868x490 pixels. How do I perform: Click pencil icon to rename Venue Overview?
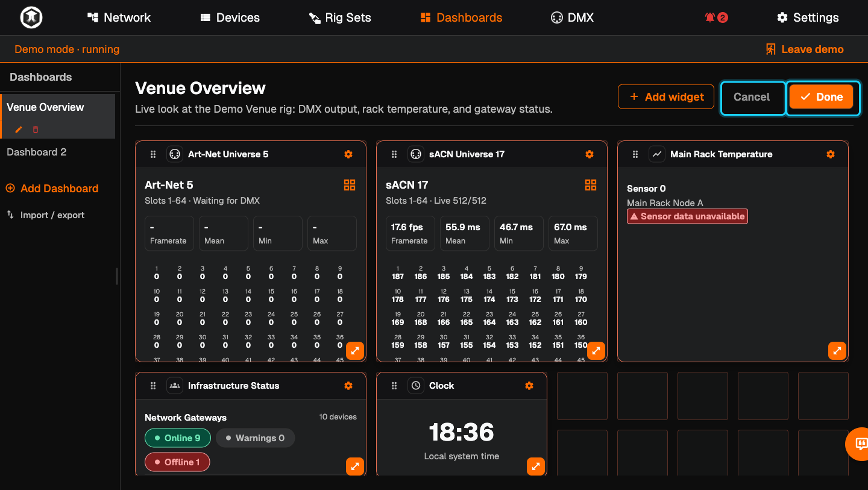(x=19, y=130)
